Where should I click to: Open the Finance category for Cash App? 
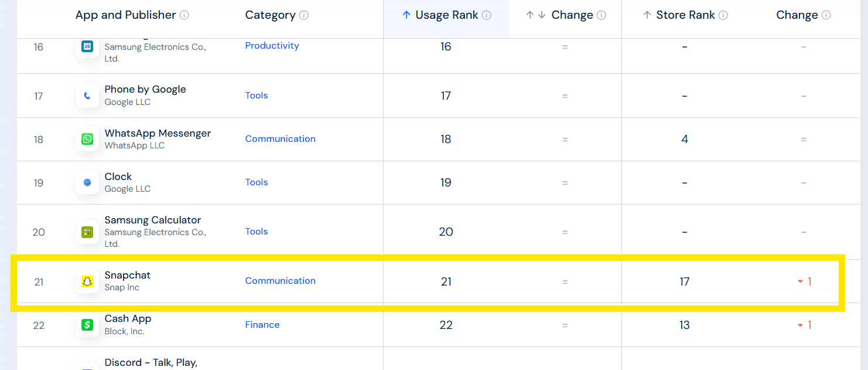[x=262, y=324]
